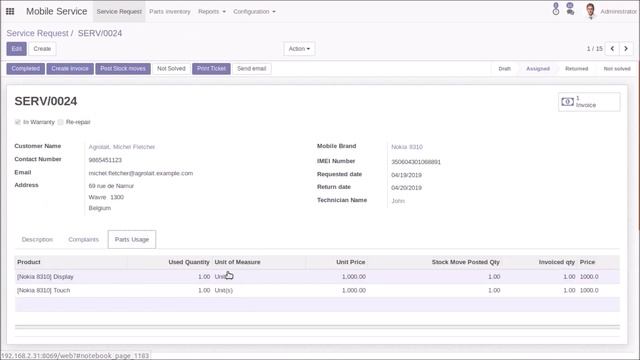Open the Parts Inventory menu
The height and width of the screenshot is (360, 640).
point(170,11)
